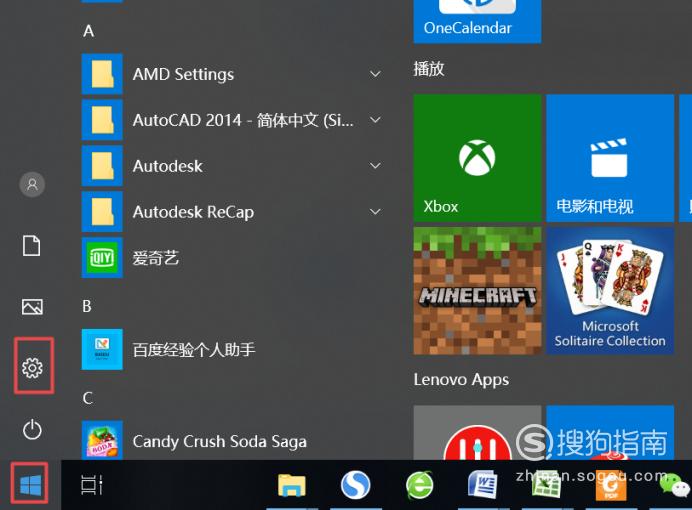Open Microsoft Solitaire Collection tile

click(610, 291)
